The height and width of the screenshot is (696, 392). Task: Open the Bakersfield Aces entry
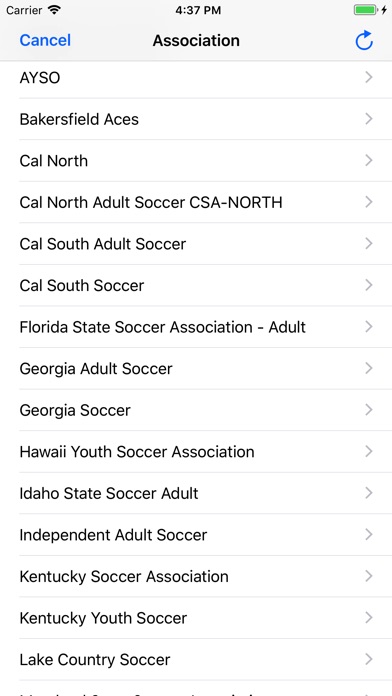click(196, 119)
